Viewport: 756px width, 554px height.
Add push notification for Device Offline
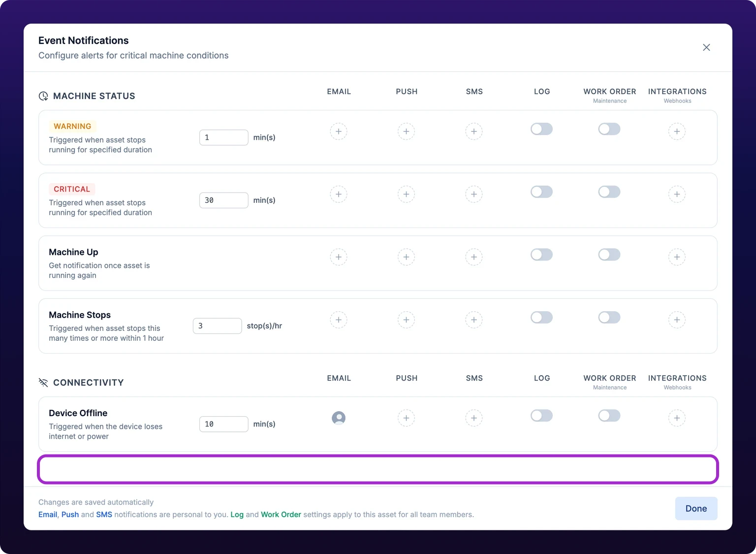(x=406, y=418)
